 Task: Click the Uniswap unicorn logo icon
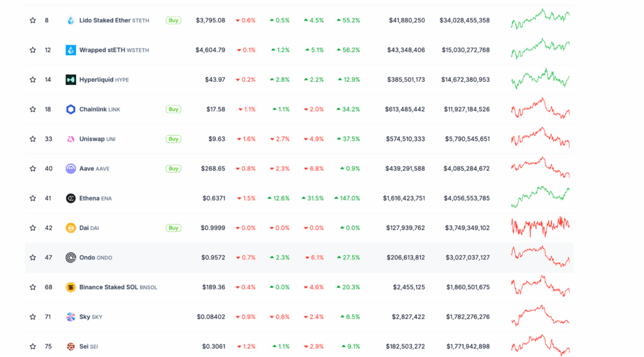(70, 139)
